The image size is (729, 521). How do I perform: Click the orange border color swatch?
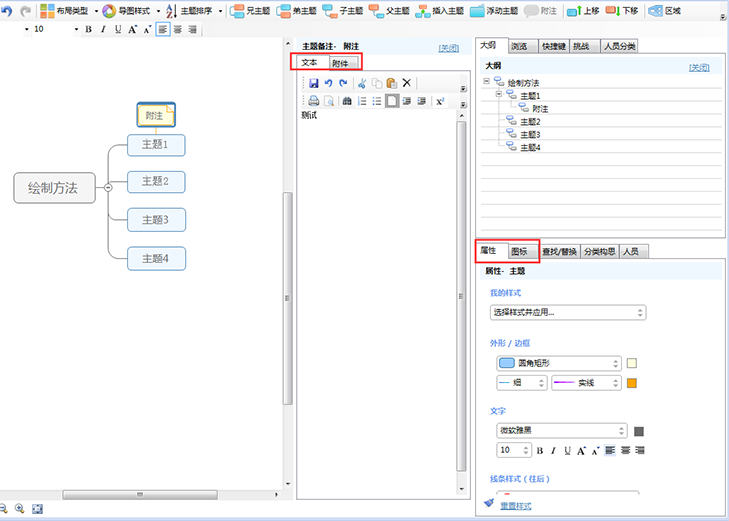point(632,383)
